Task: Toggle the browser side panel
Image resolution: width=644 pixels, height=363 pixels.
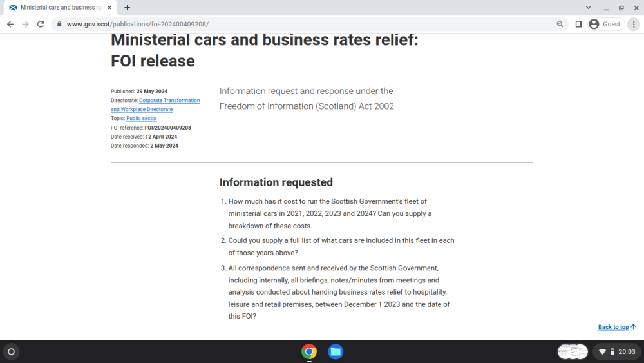Action: click(579, 25)
